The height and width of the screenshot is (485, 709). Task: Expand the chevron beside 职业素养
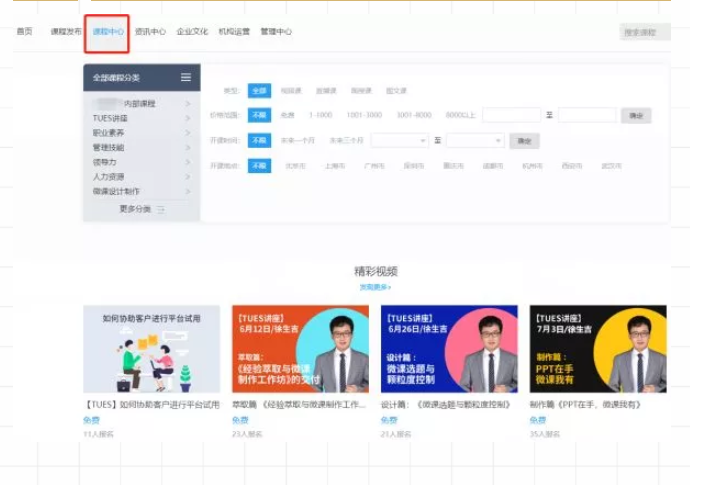coord(188,133)
